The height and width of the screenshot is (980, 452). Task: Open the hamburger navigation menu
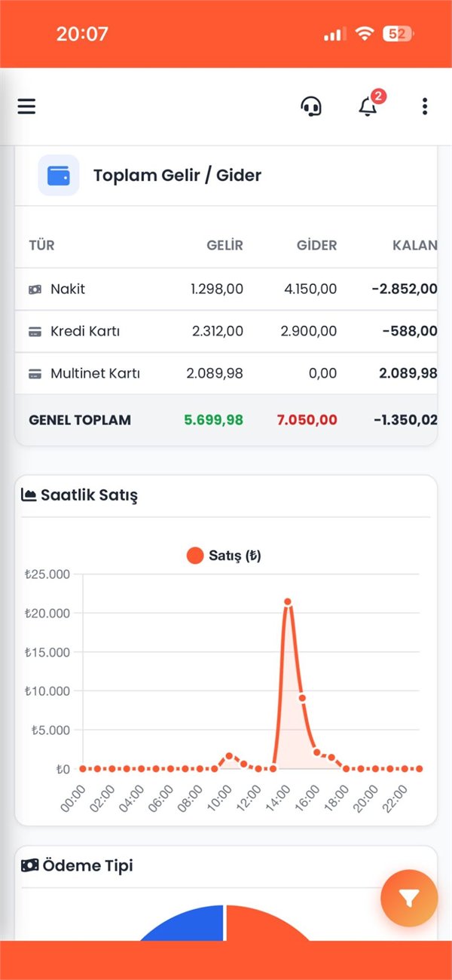click(26, 106)
